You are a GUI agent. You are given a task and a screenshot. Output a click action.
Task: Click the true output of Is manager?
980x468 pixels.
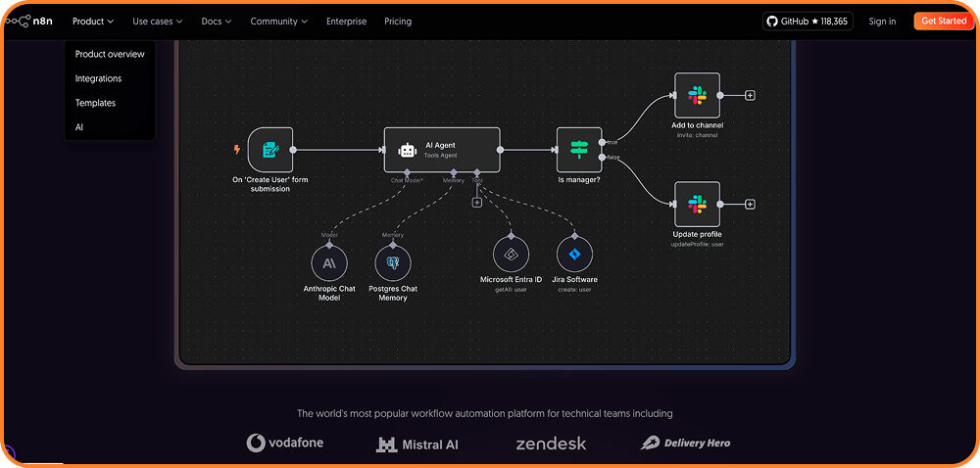[x=602, y=142]
